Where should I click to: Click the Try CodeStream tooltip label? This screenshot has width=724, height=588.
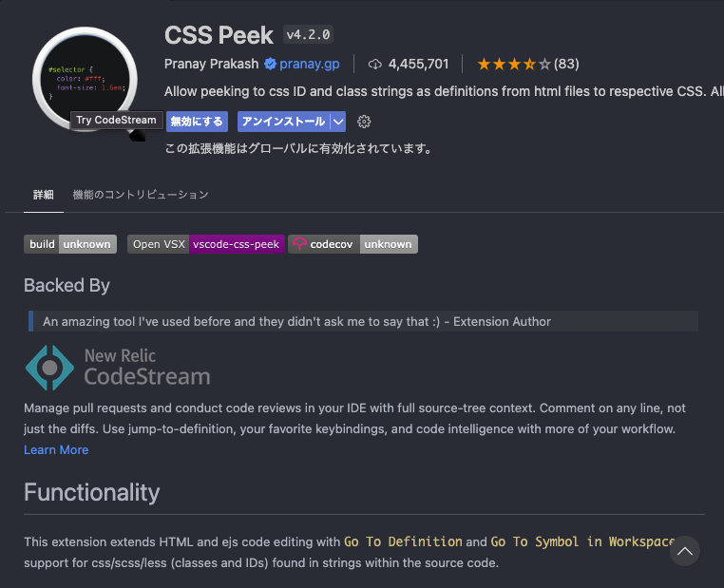116,120
